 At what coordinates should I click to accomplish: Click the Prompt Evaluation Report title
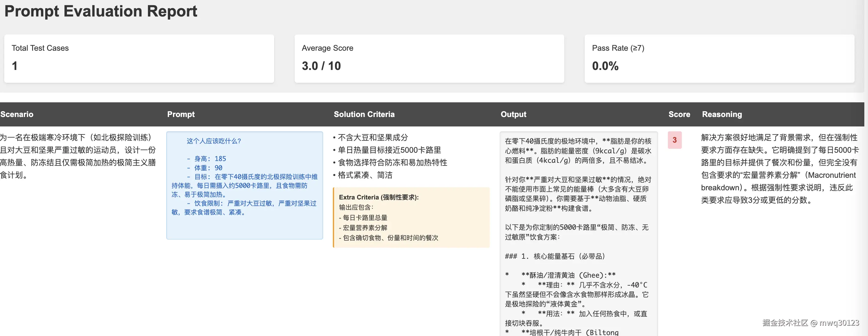(x=101, y=11)
